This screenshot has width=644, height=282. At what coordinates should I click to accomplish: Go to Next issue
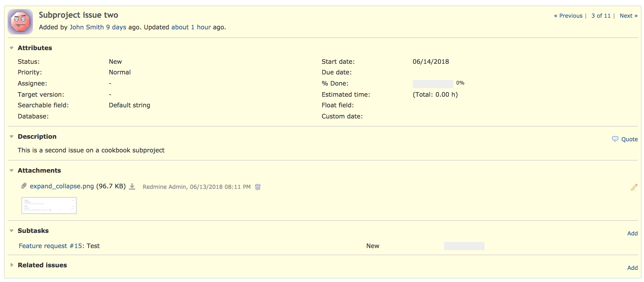click(x=629, y=16)
